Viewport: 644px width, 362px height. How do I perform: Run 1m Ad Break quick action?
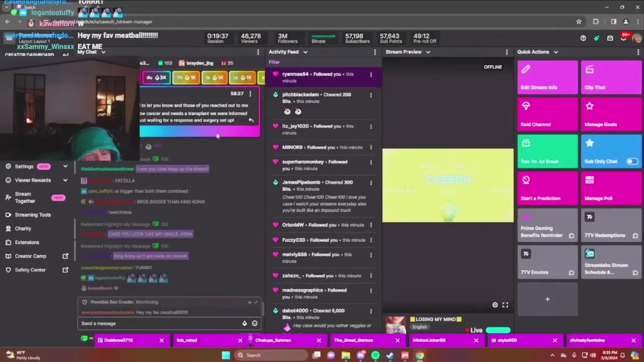click(547, 151)
